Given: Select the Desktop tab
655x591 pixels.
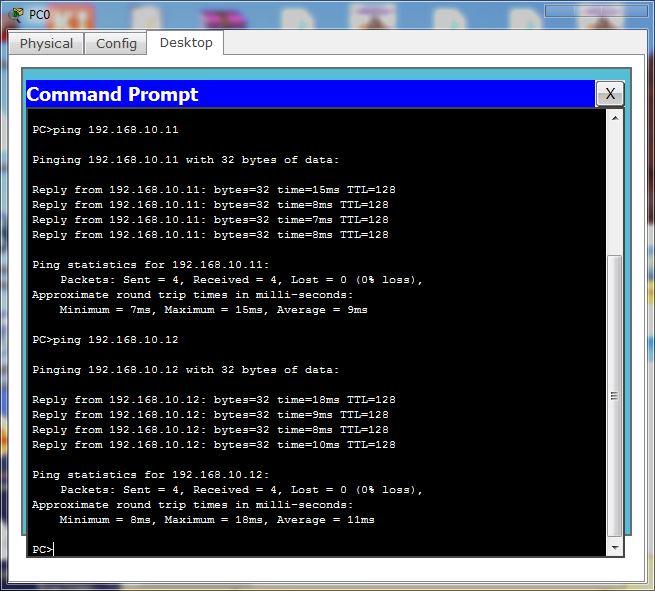Looking at the screenshot, I should 186,43.
